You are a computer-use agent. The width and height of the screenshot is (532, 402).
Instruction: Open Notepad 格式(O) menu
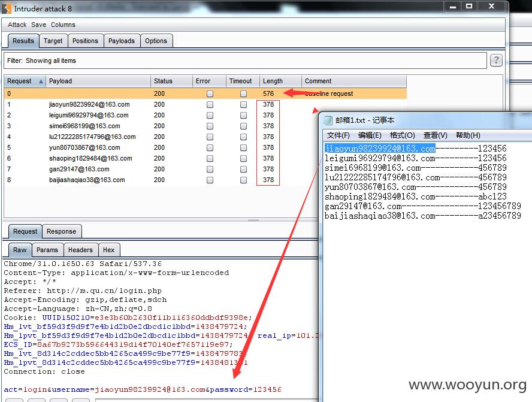tap(403, 135)
